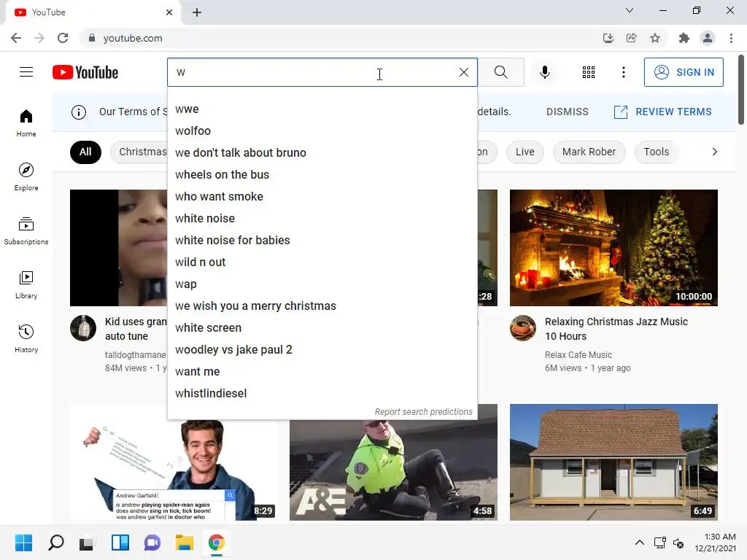Open the tiny house video thumbnail
Screen dimensions: 747x560
point(614,462)
